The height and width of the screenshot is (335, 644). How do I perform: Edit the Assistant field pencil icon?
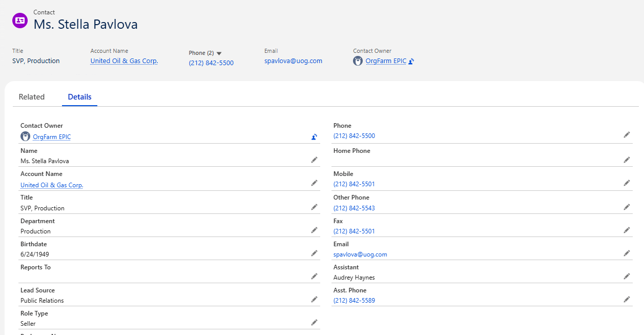coord(627,276)
